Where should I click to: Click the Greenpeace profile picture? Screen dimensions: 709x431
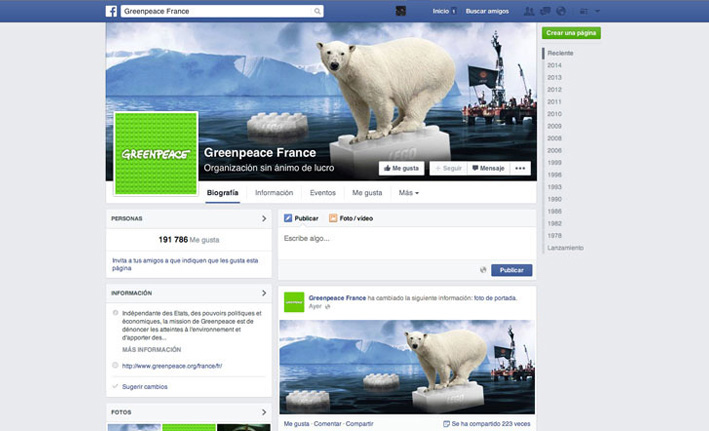[156, 154]
